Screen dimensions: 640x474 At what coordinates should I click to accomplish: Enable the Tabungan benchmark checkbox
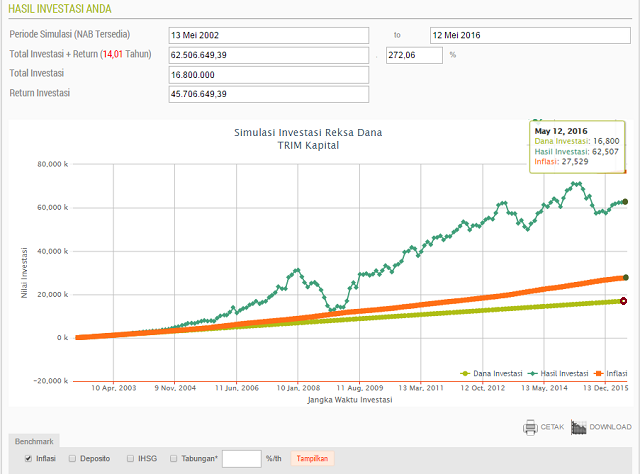(x=173, y=458)
